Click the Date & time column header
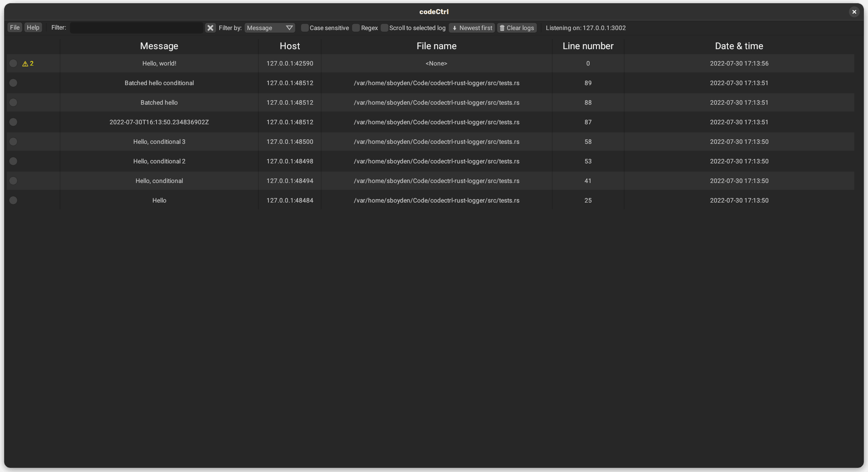This screenshot has height=472, width=868. [x=739, y=46]
